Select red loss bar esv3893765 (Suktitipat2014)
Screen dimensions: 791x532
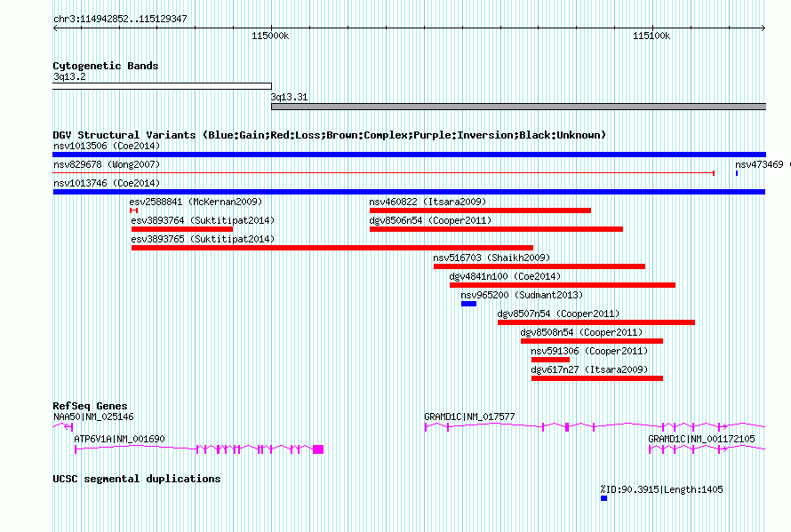click(332, 248)
